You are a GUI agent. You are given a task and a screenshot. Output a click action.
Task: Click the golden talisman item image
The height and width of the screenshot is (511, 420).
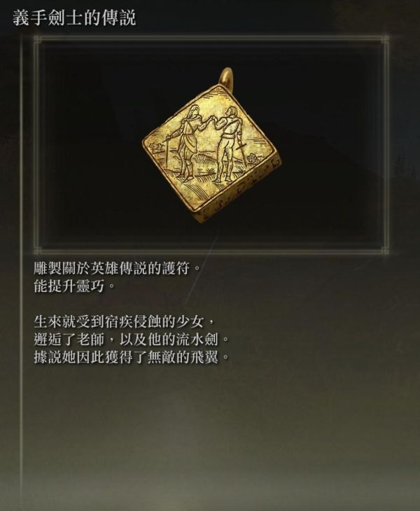coord(211,146)
